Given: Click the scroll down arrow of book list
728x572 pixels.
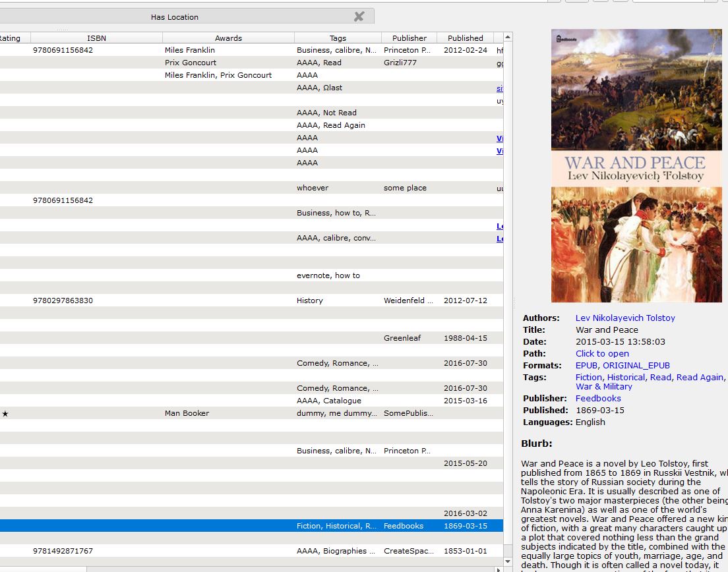Looking at the screenshot, I should pos(508,561).
